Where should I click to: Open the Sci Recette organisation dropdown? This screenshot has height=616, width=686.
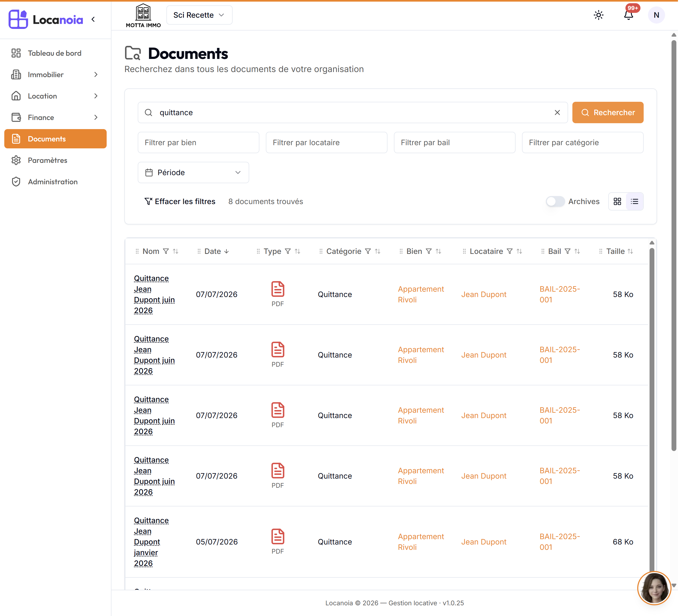(x=199, y=15)
